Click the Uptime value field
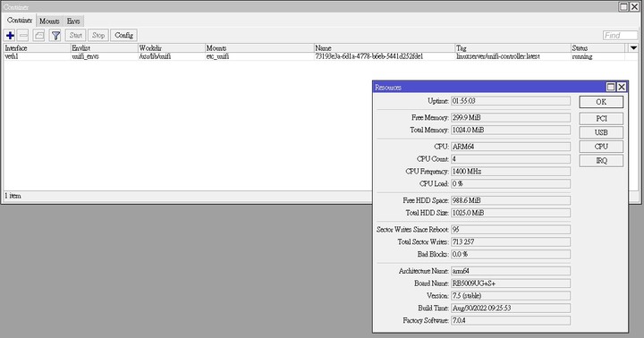Viewport: 644px width, 338px height. [511, 101]
